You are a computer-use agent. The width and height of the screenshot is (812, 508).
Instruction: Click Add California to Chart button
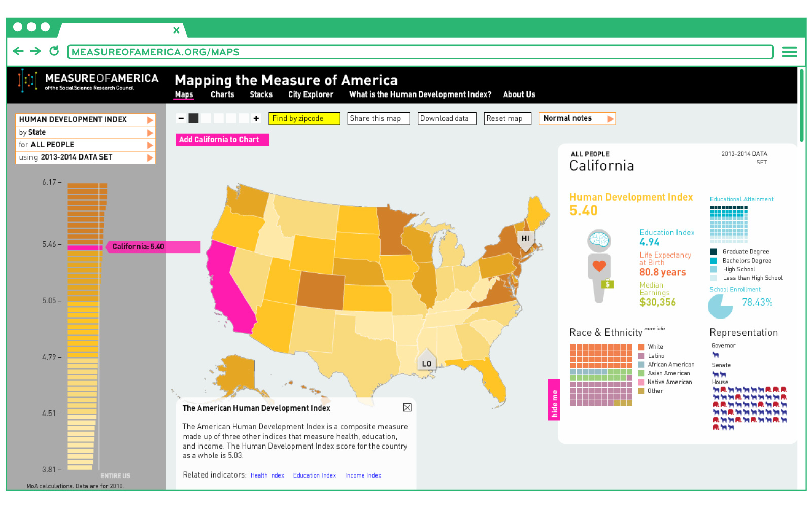222,140
